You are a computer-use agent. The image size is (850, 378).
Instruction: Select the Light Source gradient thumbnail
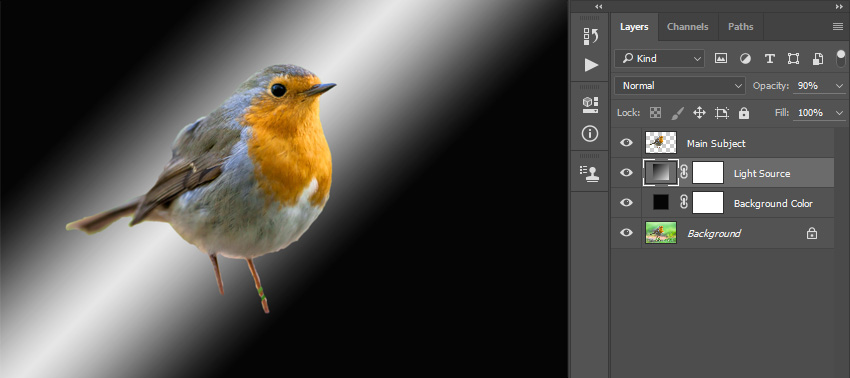661,172
